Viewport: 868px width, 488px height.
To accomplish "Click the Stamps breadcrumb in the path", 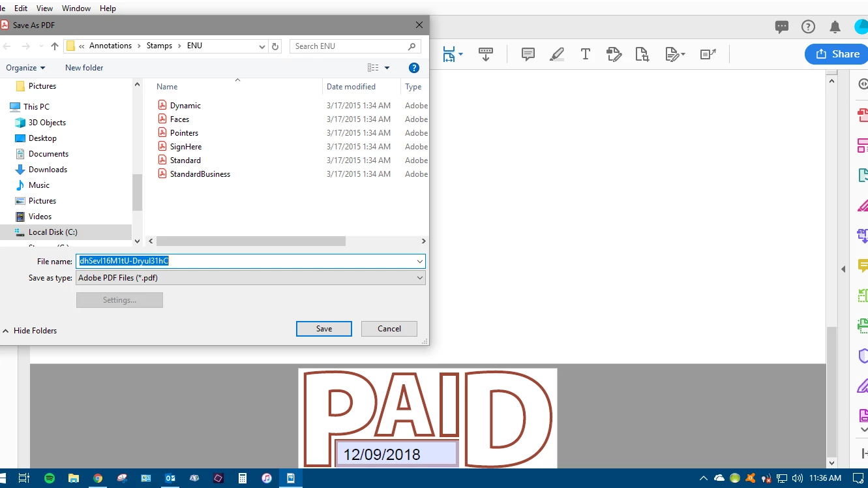I will pyautogui.click(x=159, y=46).
